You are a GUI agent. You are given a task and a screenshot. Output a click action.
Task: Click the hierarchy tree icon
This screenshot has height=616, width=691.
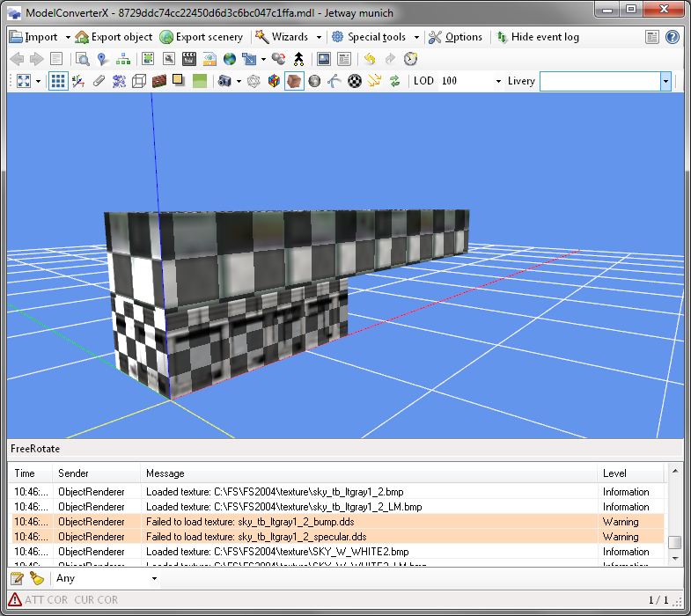122,59
